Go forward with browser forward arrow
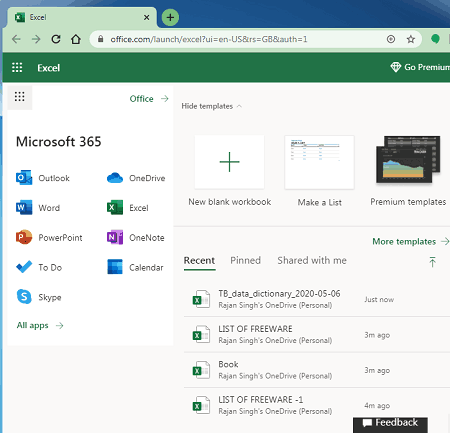The width and height of the screenshot is (450, 433). point(36,39)
